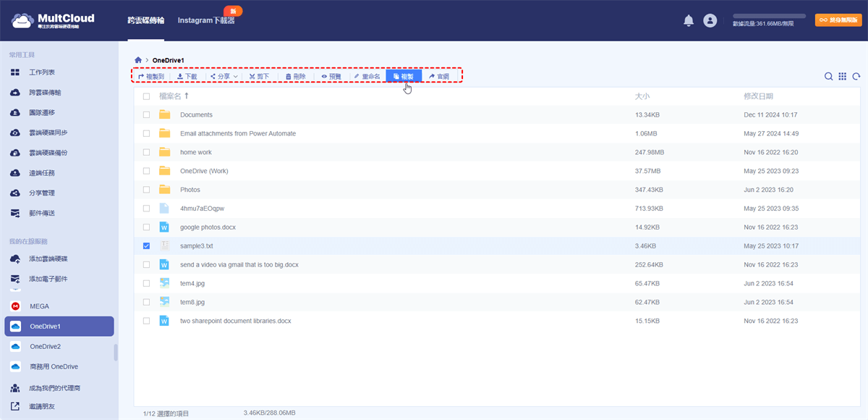Check the Email attachments folder checkbox
868x420 pixels.
[x=146, y=133]
